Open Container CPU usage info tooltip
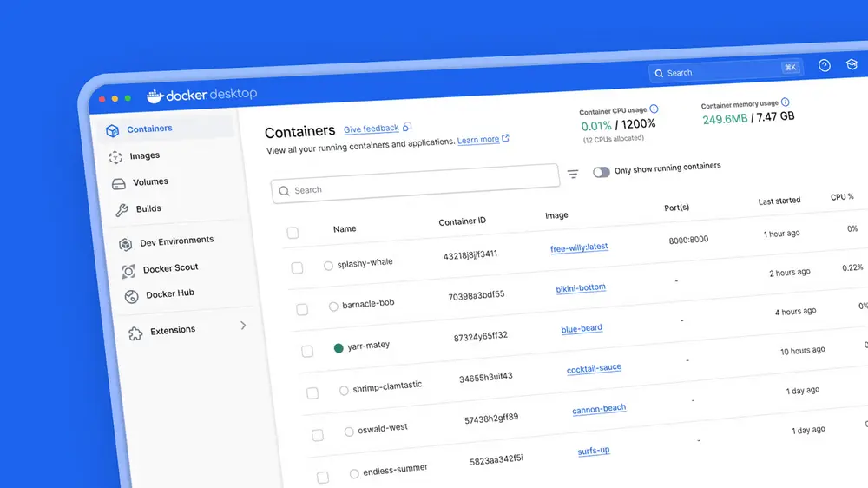Viewport: 868px width, 488px height. coord(654,109)
